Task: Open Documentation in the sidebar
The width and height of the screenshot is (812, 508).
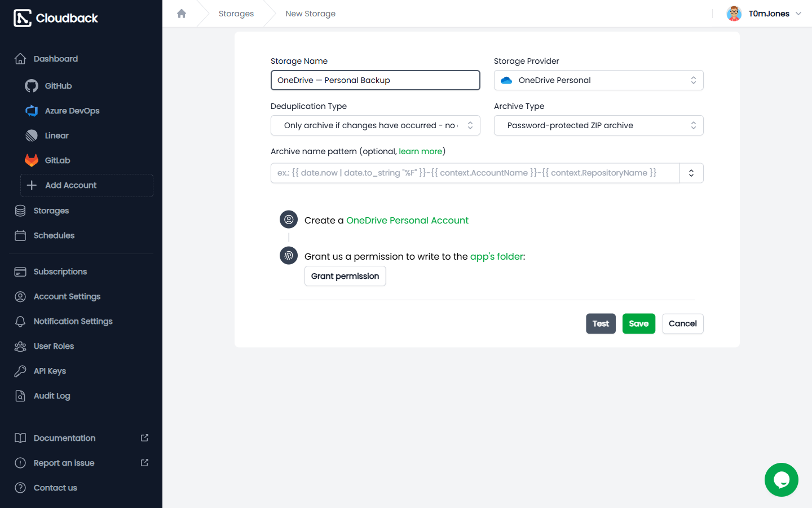Action: [81, 438]
